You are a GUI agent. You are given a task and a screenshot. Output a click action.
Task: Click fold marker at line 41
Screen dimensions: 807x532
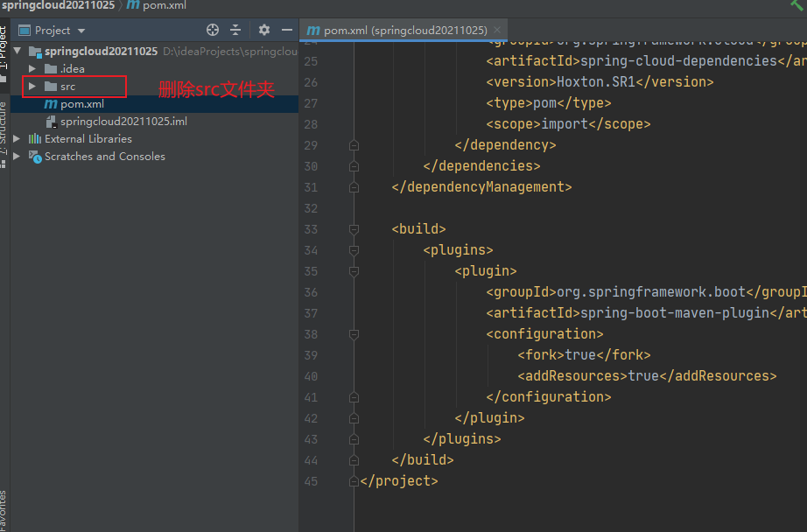click(354, 398)
